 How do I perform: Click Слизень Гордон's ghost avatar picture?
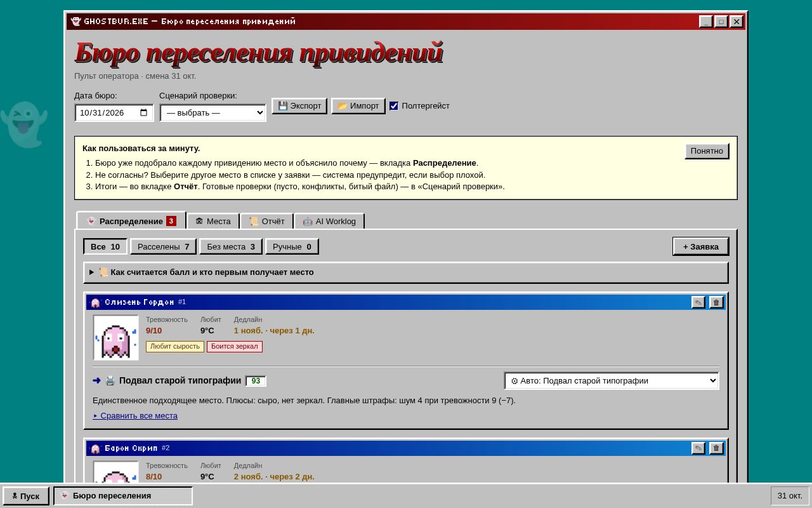tap(116, 338)
